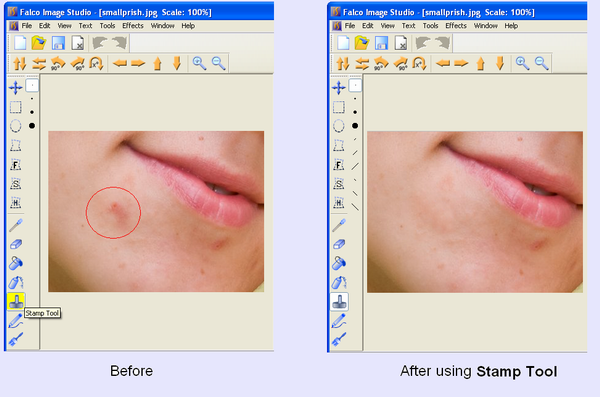Choose the medium round brush size in right window
The width and height of the screenshot is (600, 397).
355,112
